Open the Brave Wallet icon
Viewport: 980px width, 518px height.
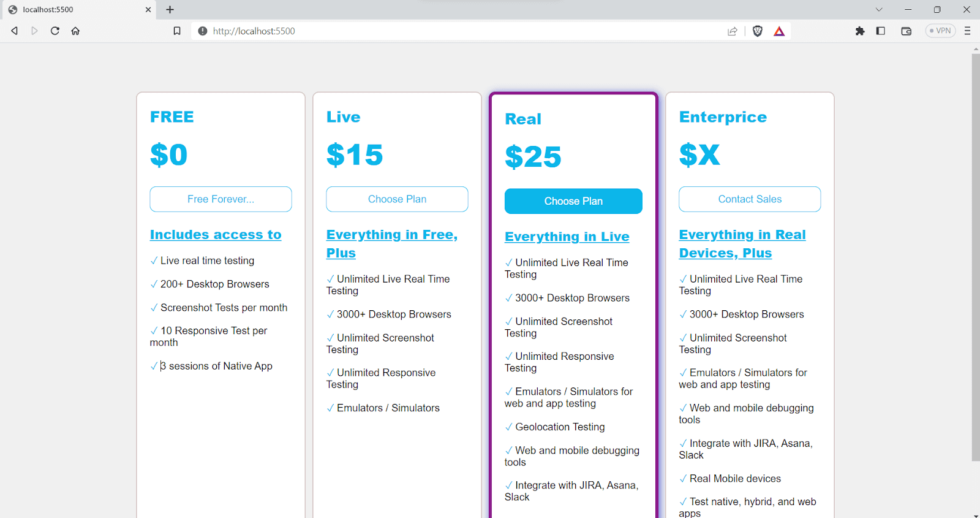(x=907, y=31)
